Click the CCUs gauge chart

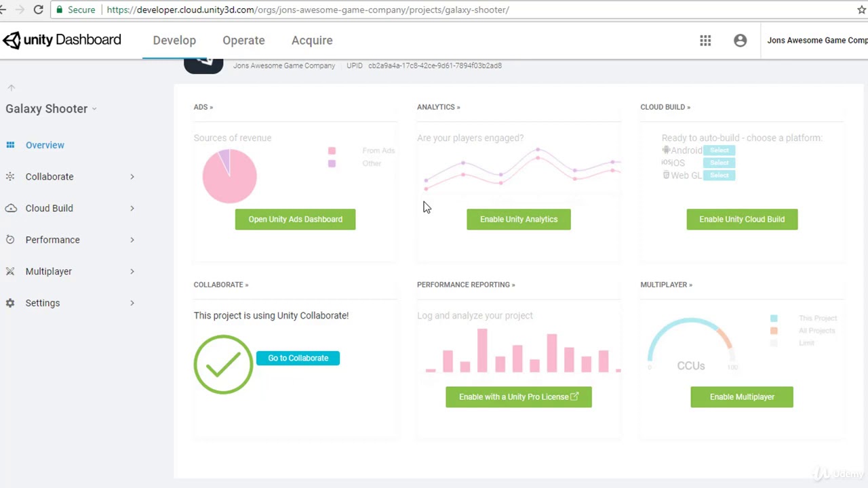690,344
